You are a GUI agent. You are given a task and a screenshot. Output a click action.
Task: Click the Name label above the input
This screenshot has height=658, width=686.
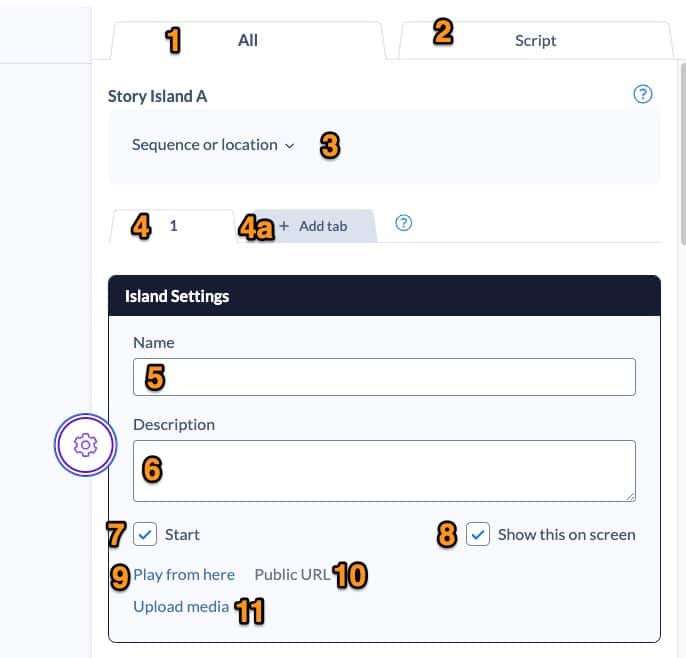point(154,342)
